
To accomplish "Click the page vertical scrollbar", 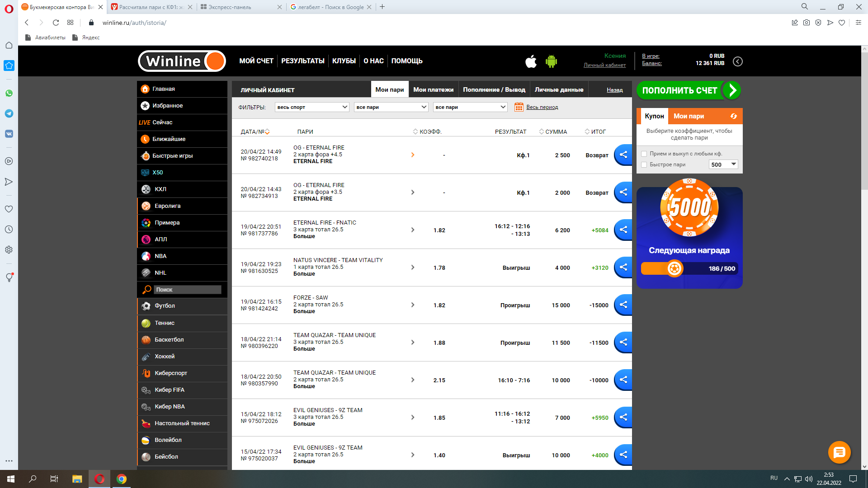I will coord(864,258).
